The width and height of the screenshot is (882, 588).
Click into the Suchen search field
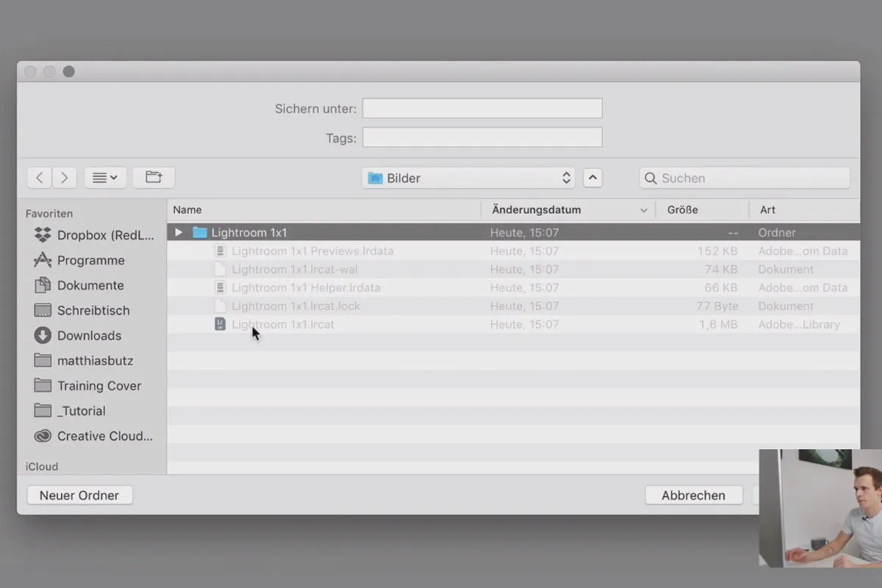745,178
